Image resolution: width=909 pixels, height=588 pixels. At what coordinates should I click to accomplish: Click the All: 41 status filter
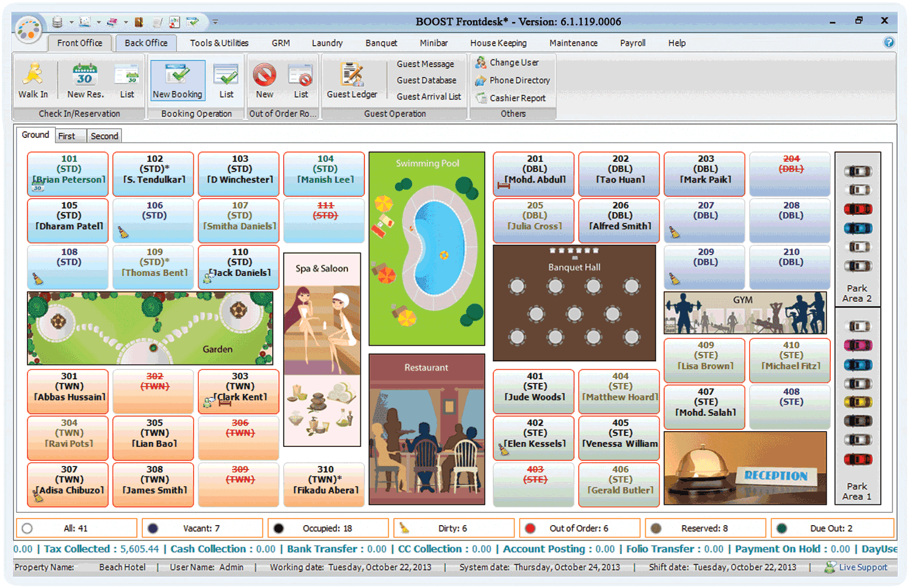click(76, 528)
